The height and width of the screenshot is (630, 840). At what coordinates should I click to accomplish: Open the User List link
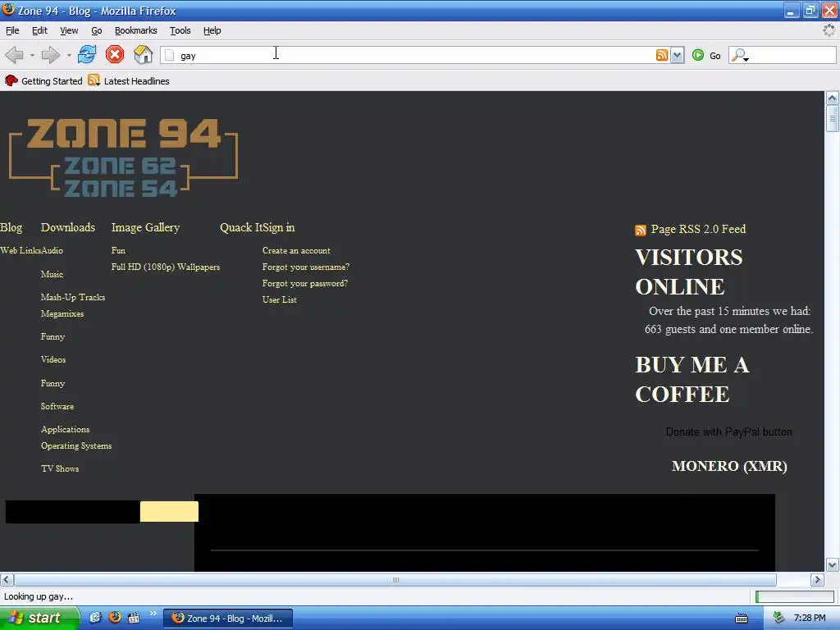pyautogui.click(x=280, y=300)
